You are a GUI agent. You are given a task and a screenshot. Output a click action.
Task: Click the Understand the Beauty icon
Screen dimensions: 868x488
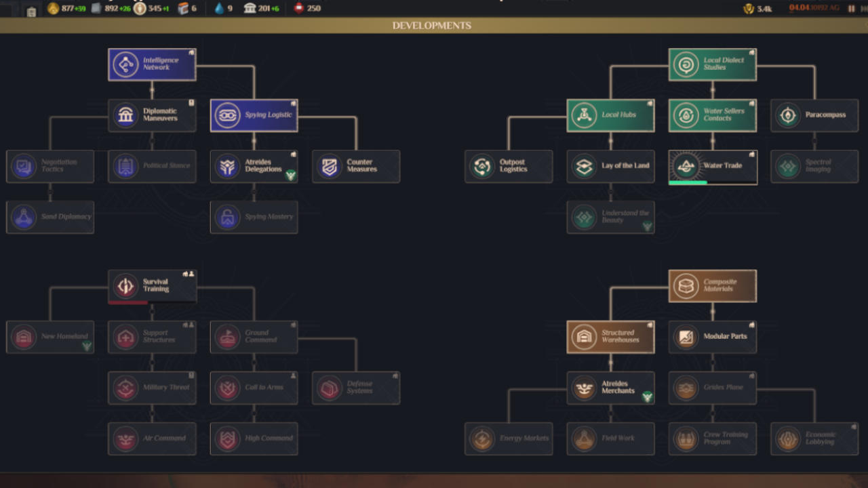(584, 218)
